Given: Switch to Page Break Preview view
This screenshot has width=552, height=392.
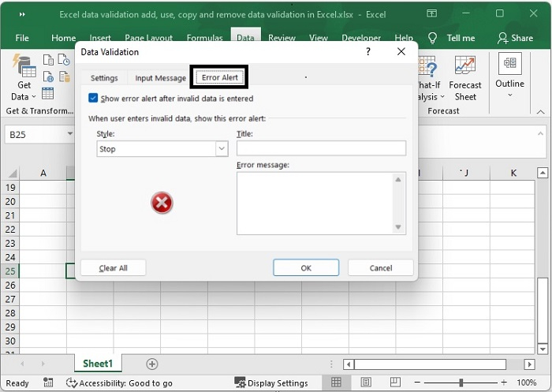Looking at the screenshot, I should (x=395, y=382).
